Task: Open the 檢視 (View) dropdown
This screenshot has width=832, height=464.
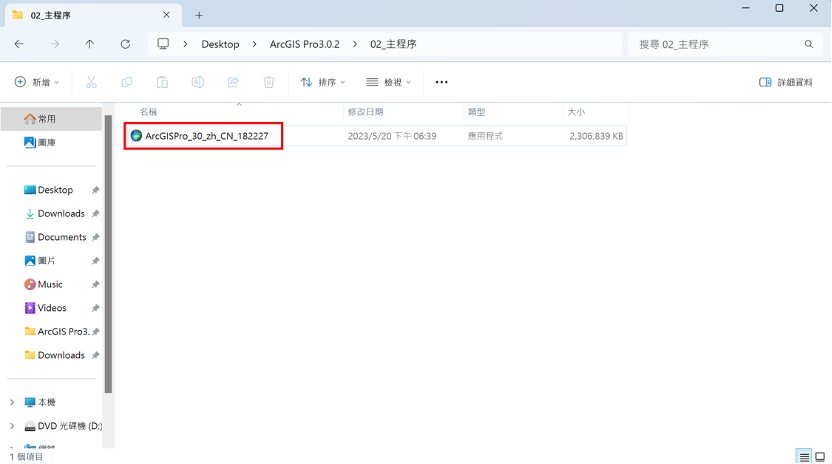Action: 388,82
